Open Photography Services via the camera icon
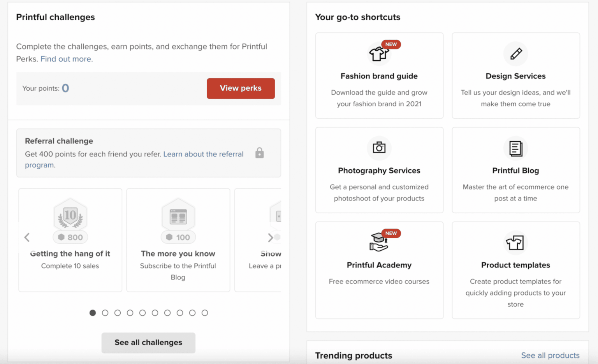 point(379,148)
